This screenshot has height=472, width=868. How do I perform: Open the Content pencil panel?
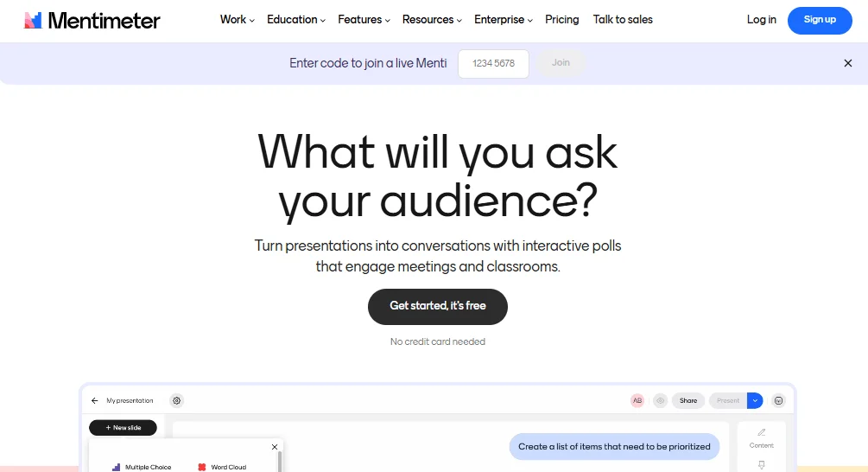[762, 438]
